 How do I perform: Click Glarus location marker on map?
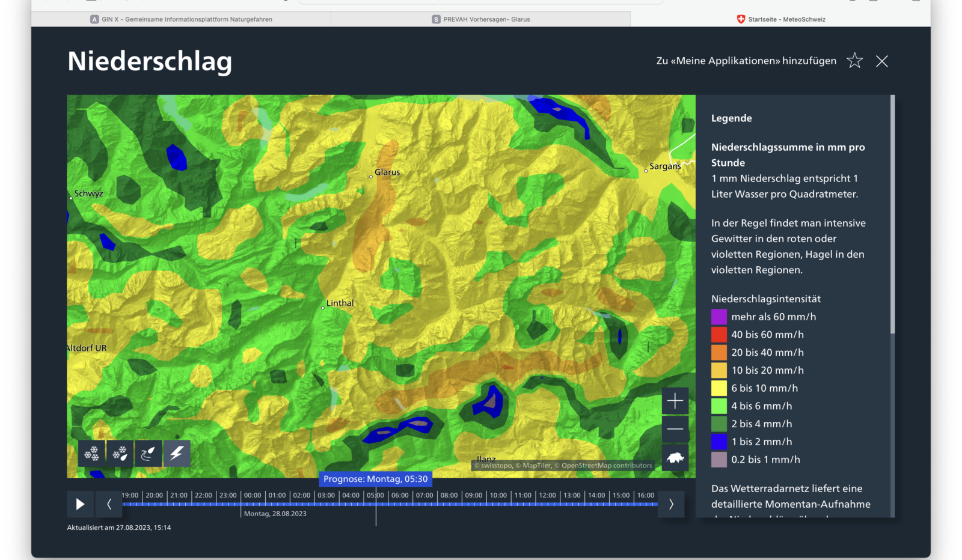[371, 177]
